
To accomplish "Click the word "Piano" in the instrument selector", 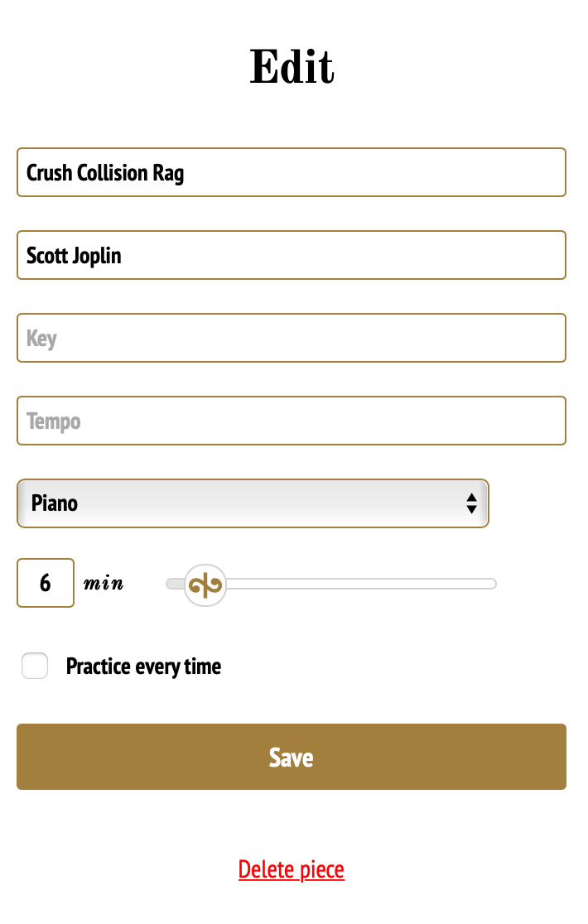I will 55,503.
